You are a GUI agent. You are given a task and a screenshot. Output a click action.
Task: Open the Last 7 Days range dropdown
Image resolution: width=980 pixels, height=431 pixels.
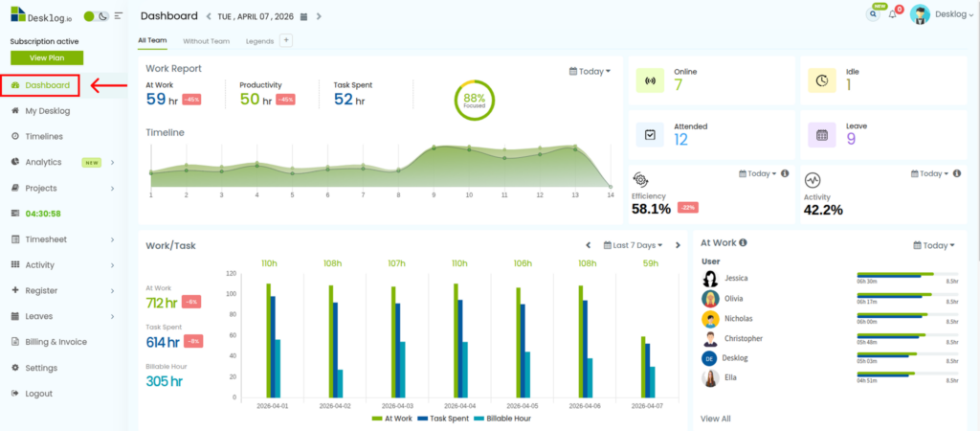pos(639,245)
